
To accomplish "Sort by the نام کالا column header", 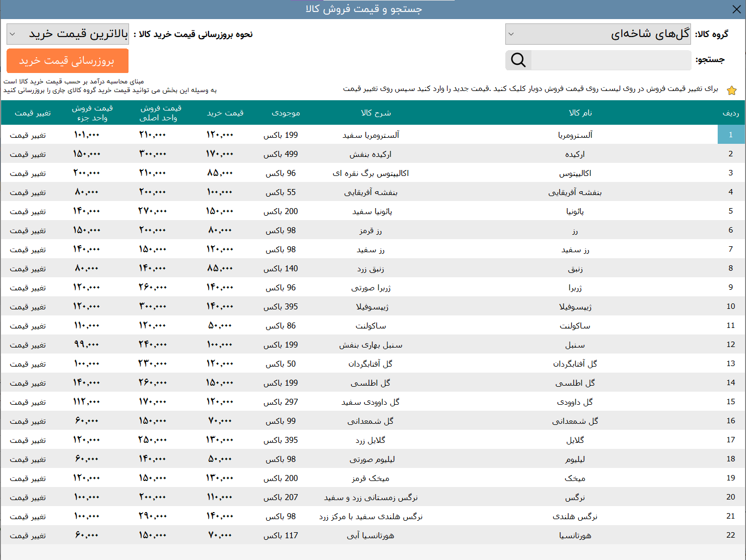I will click(580, 113).
